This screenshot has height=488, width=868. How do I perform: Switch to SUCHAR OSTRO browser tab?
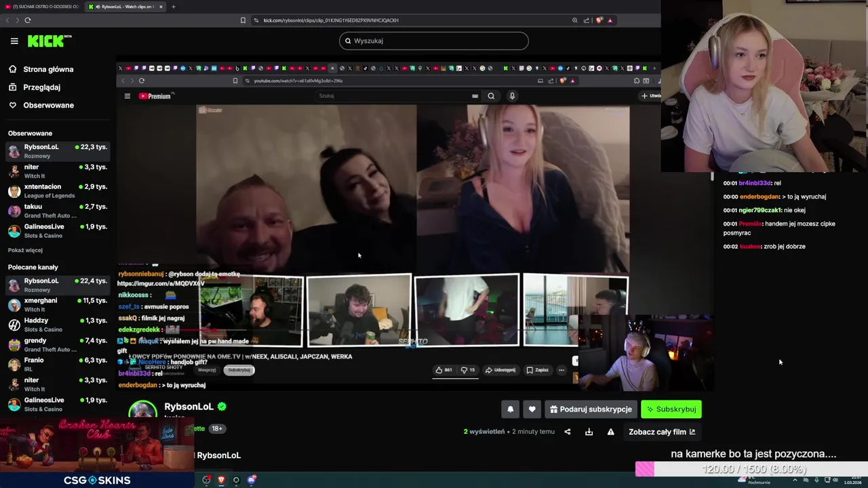pos(41,7)
